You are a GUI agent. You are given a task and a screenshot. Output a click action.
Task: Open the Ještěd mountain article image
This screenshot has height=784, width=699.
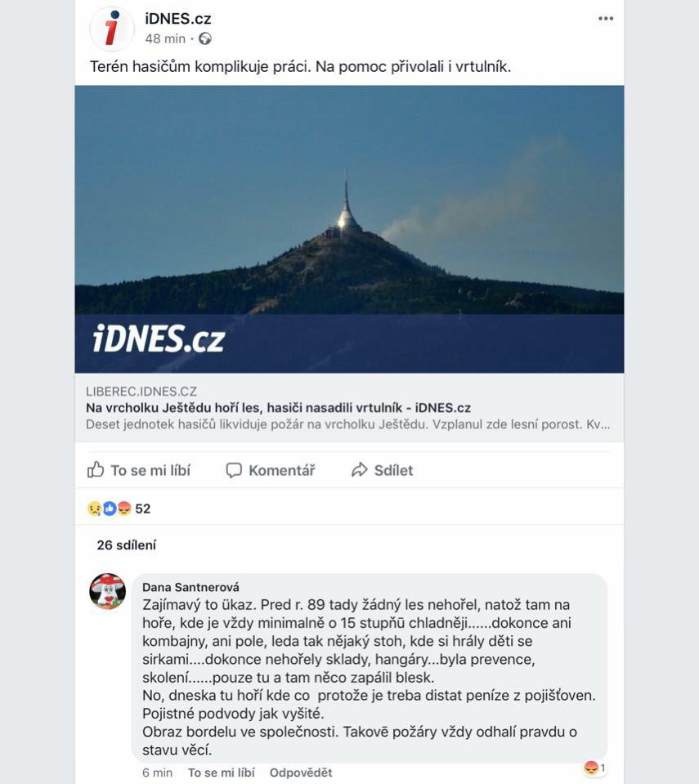tap(350, 229)
